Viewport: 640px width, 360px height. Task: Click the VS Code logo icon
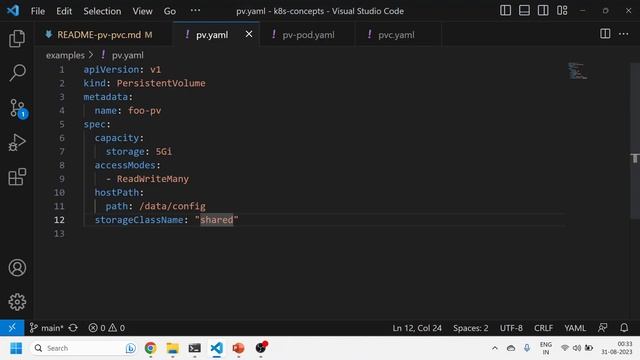coord(13,11)
